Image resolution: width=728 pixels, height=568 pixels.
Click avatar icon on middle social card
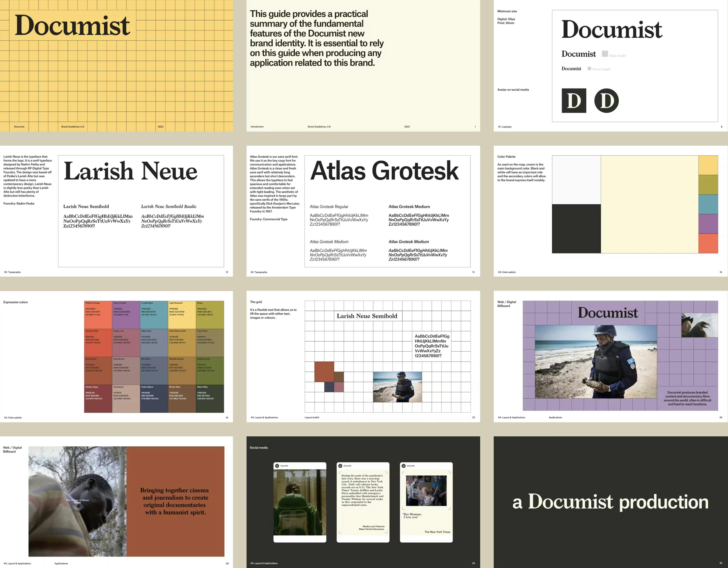[x=340, y=466]
